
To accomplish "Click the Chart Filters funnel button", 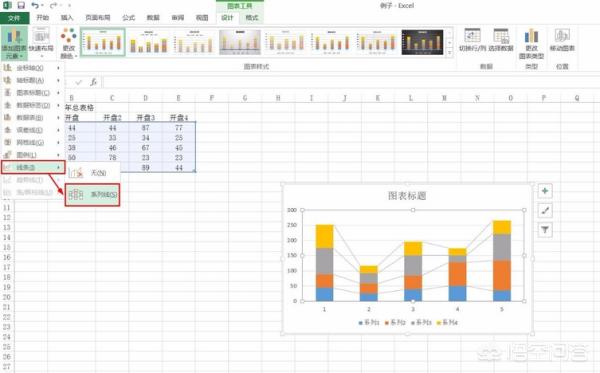I will 545,230.
